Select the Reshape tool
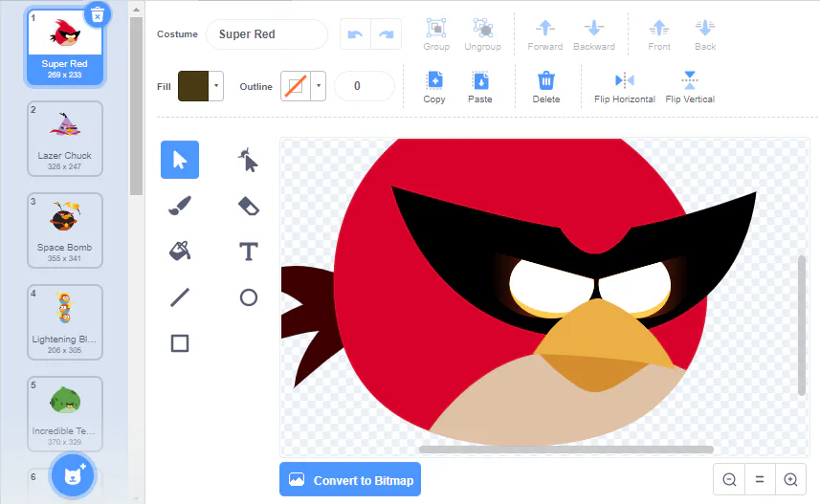820x504 pixels. pyautogui.click(x=249, y=160)
